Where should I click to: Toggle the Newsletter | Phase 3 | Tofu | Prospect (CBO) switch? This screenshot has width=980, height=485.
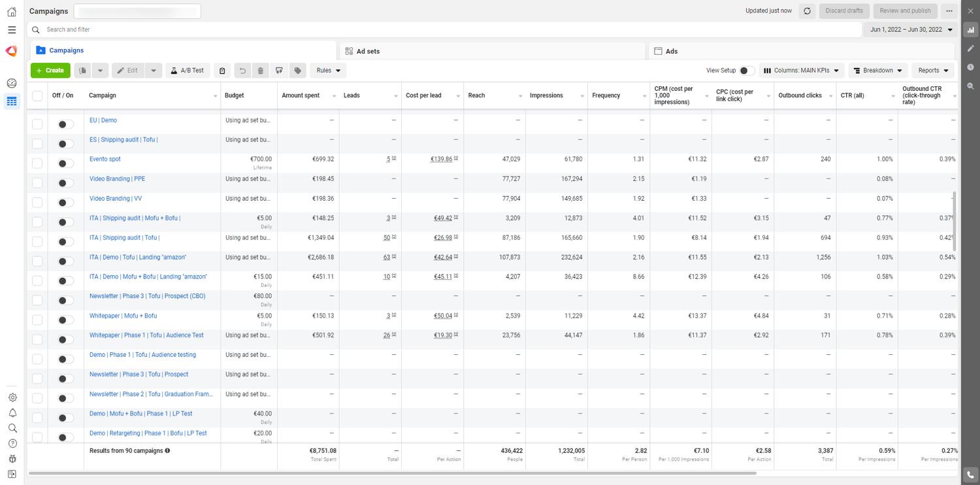pyautogui.click(x=65, y=301)
